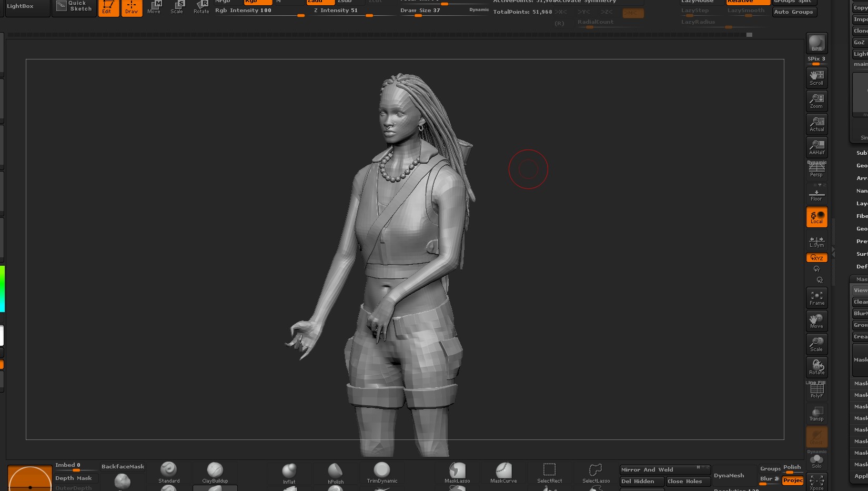Click TotalPoints: 51,968 readout
The width and height of the screenshot is (868, 491).
[522, 12]
